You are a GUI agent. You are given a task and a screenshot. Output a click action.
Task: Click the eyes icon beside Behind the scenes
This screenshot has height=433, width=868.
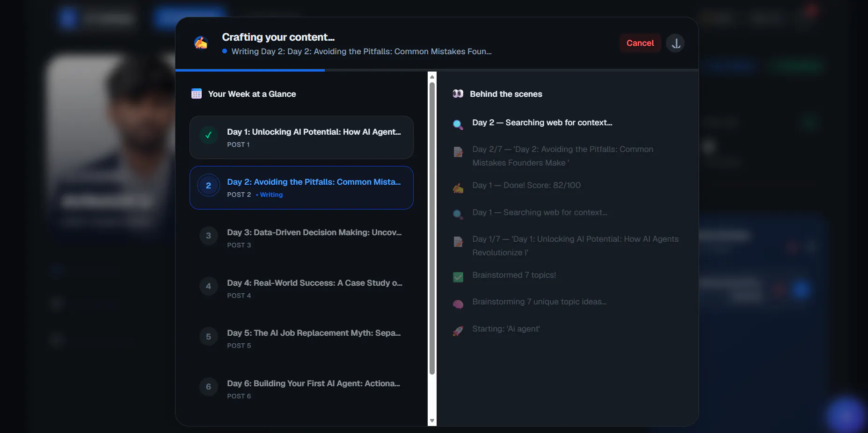[458, 94]
